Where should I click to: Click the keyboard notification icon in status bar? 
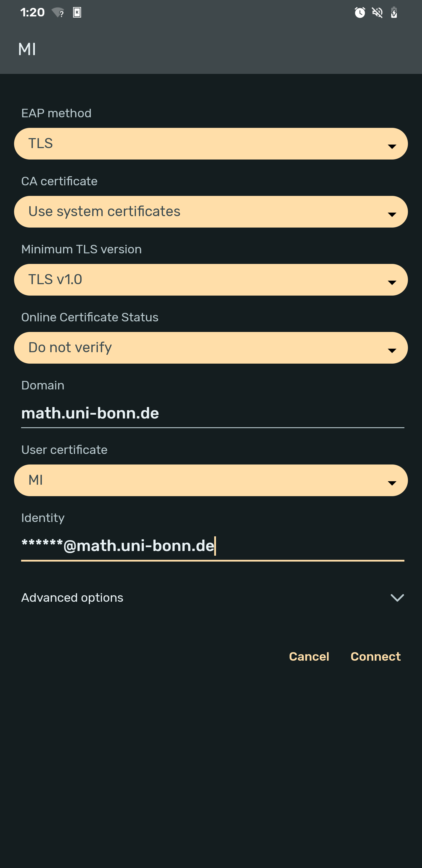(x=77, y=13)
